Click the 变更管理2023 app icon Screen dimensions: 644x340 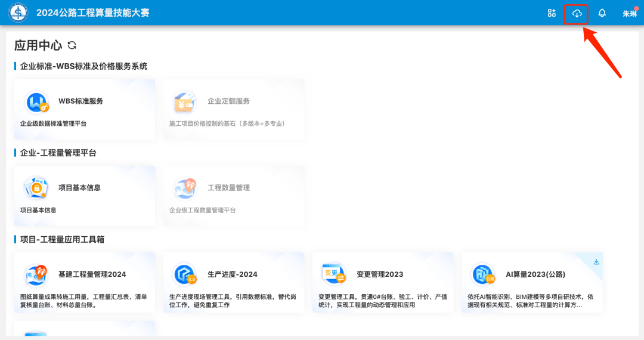pyautogui.click(x=334, y=274)
